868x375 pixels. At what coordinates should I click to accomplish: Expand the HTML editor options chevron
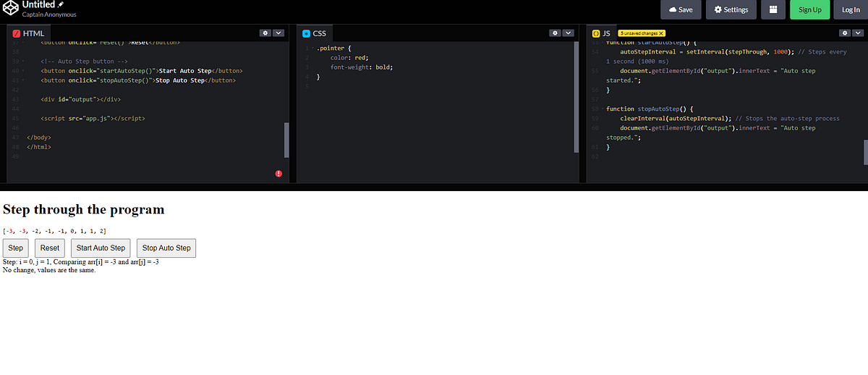pyautogui.click(x=278, y=33)
